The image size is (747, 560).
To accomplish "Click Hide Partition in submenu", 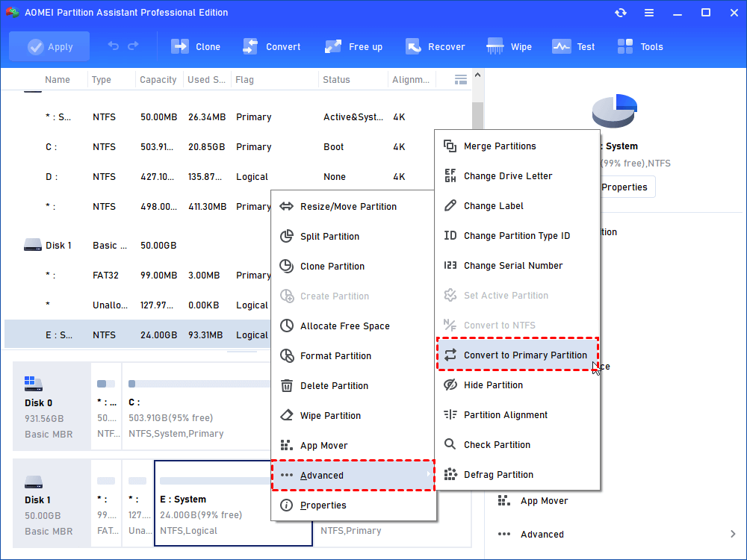I will tap(493, 385).
